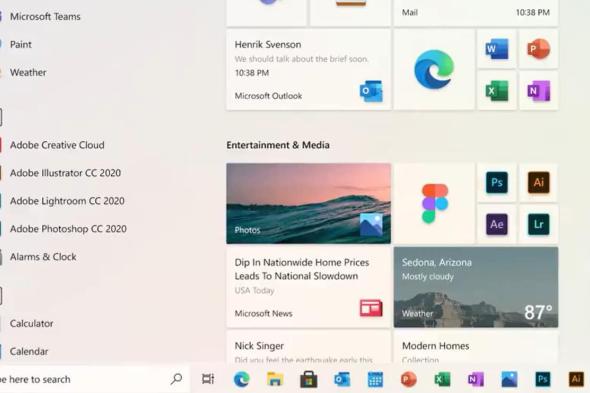Launch PowerPoint from the Office tile group

538,49
